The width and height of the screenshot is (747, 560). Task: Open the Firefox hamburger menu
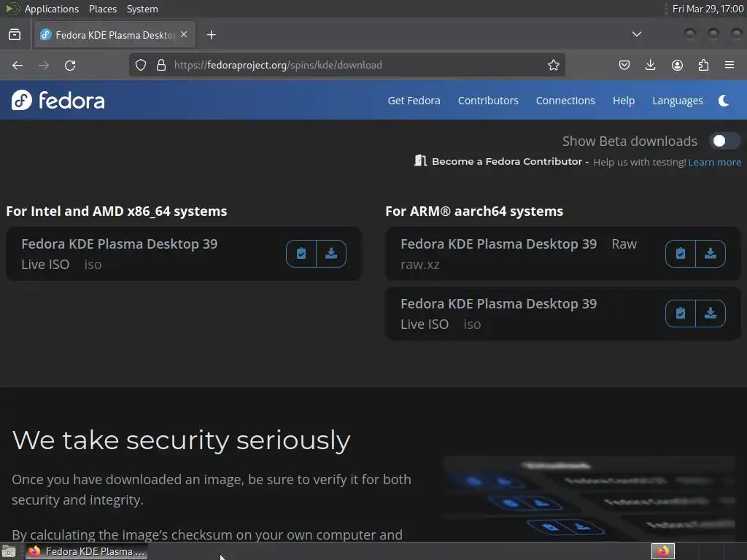click(729, 65)
